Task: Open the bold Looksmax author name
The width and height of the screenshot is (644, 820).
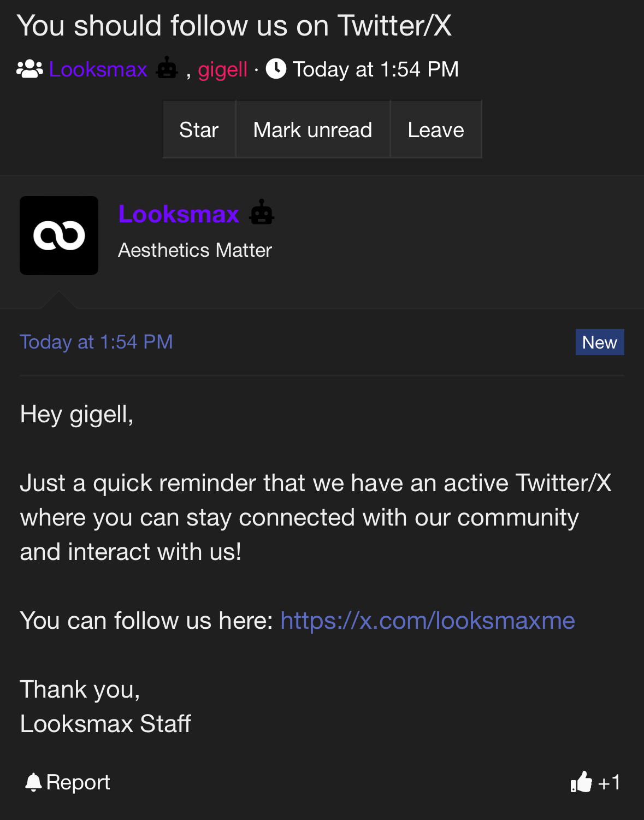Action: [x=179, y=214]
